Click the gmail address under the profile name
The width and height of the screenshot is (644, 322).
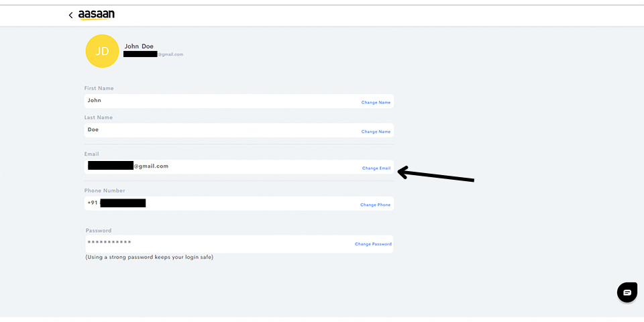tap(154, 54)
